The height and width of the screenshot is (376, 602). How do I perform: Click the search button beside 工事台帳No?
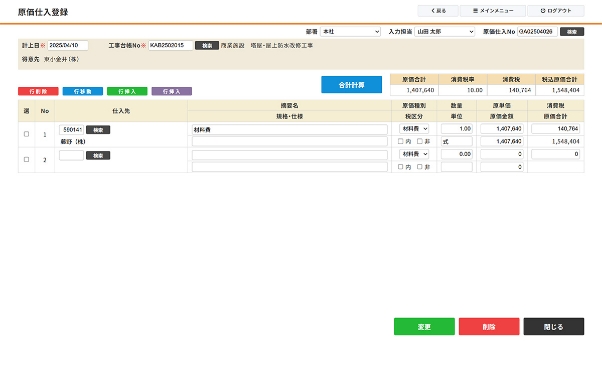pyautogui.click(x=207, y=45)
